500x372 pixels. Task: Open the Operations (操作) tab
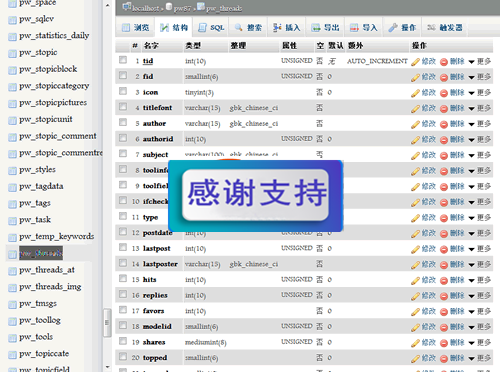(402, 28)
